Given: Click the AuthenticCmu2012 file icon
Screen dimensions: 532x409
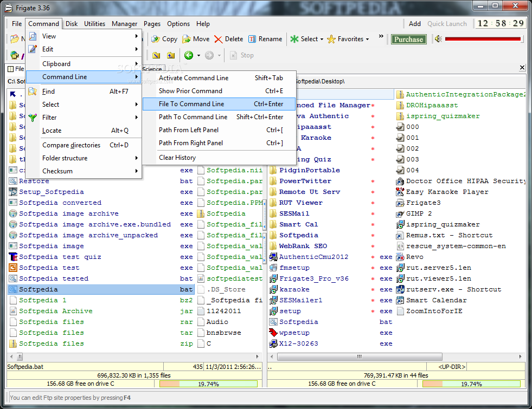Looking at the screenshot, I should click(273, 257).
